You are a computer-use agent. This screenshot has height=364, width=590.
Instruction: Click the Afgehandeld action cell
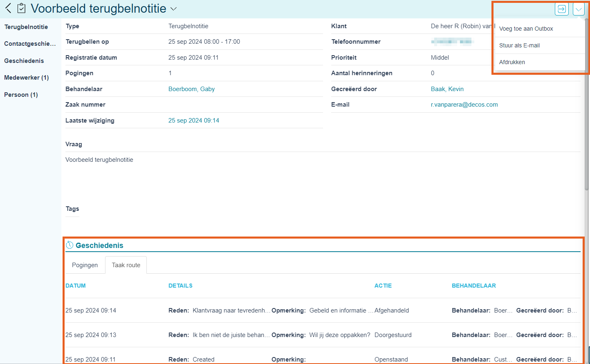coord(392,310)
